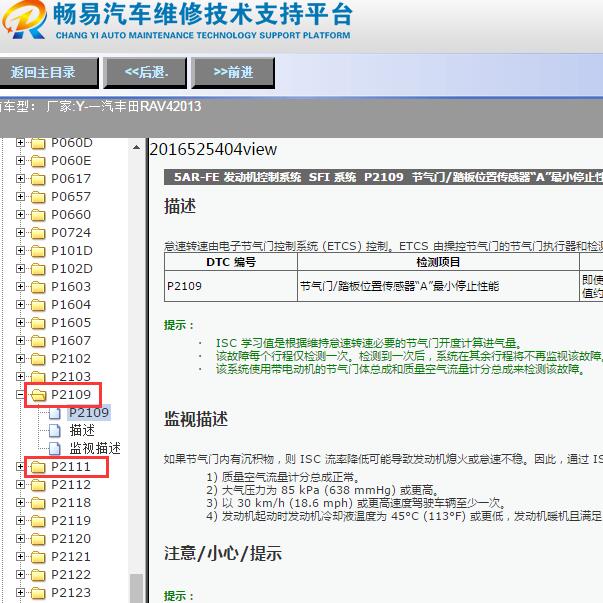Select the P2123 tree label

71,593
